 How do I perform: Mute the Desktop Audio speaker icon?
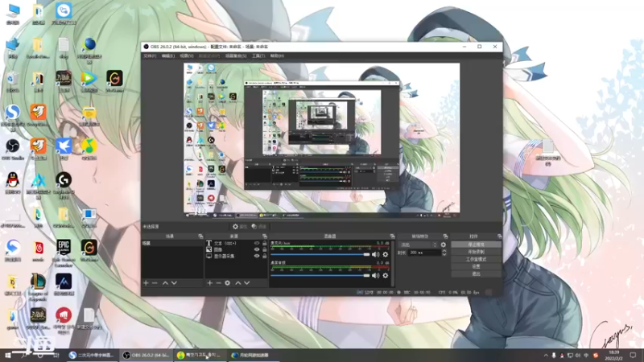[375, 275]
